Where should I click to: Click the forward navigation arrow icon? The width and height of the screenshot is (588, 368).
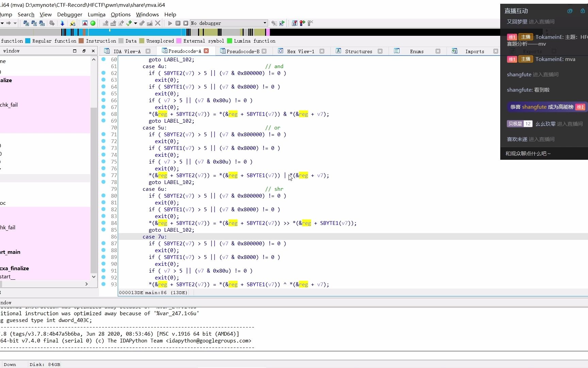[9, 23]
